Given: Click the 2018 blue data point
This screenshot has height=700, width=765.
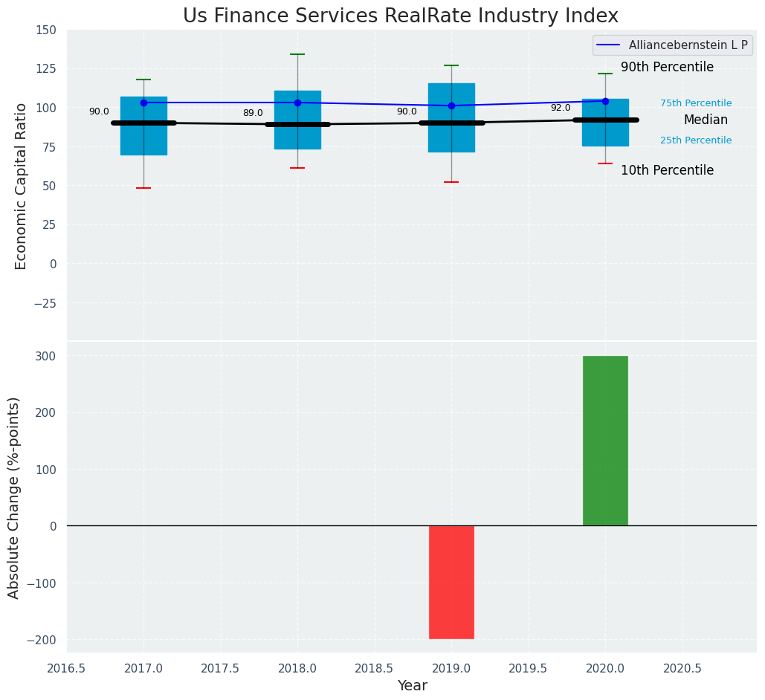Looking at the screenshot, I should click(297, 103).
